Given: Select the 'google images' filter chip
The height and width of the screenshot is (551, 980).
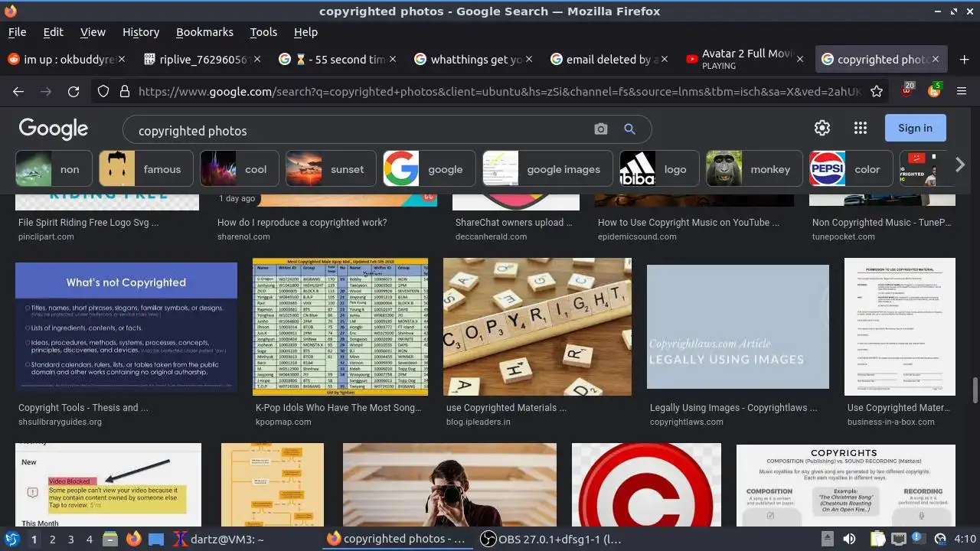Looking at the screenshot, I should (547, 169).
